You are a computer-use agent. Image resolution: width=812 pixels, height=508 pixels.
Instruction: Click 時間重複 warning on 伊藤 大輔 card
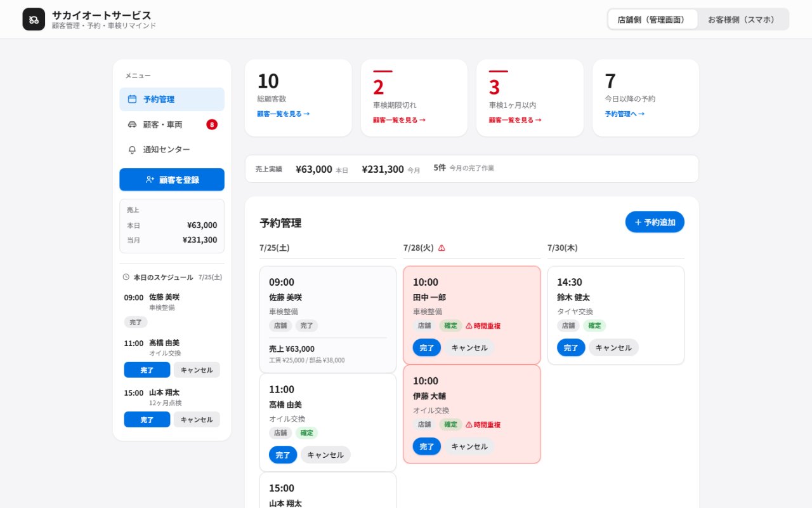483,425
